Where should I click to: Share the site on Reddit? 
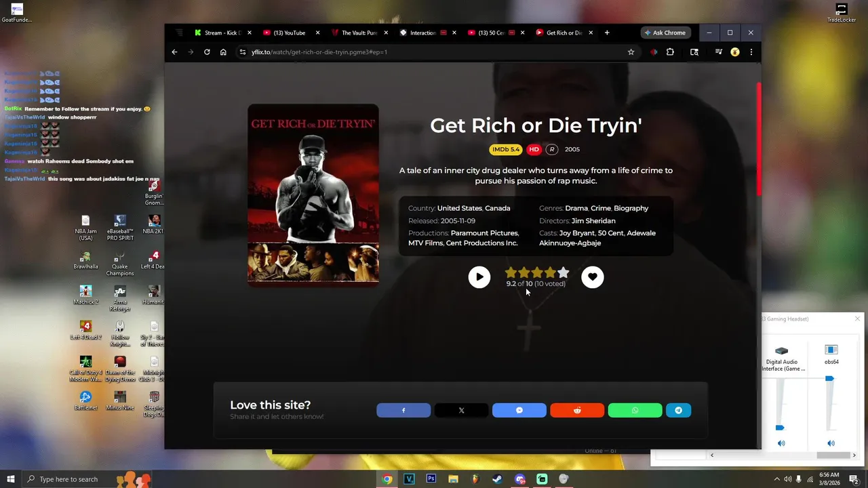point(577,410)
